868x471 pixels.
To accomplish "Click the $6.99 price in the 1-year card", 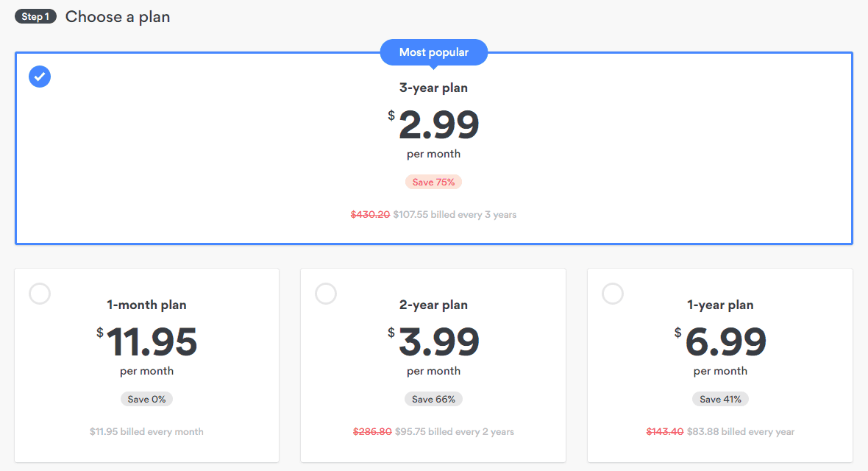I will (720, 342).
